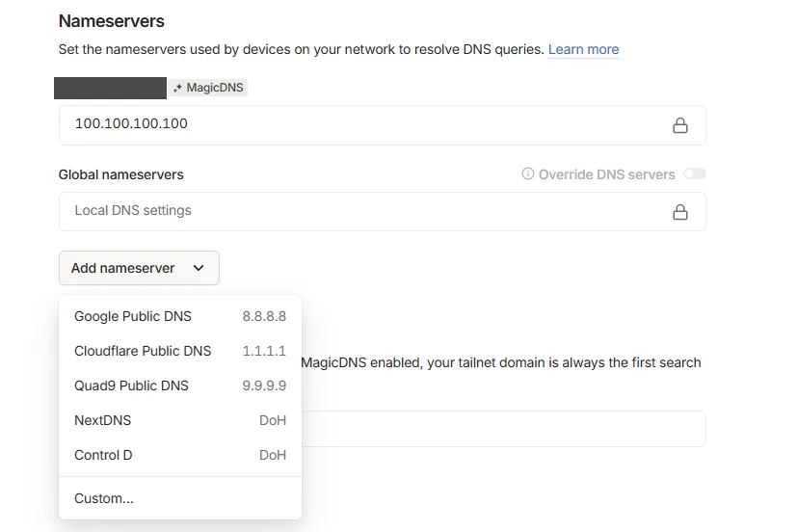This screenshot has width=797, height=532.
Task: Pick Quad9 Public DNS from the list
Action: coord(180,386)
